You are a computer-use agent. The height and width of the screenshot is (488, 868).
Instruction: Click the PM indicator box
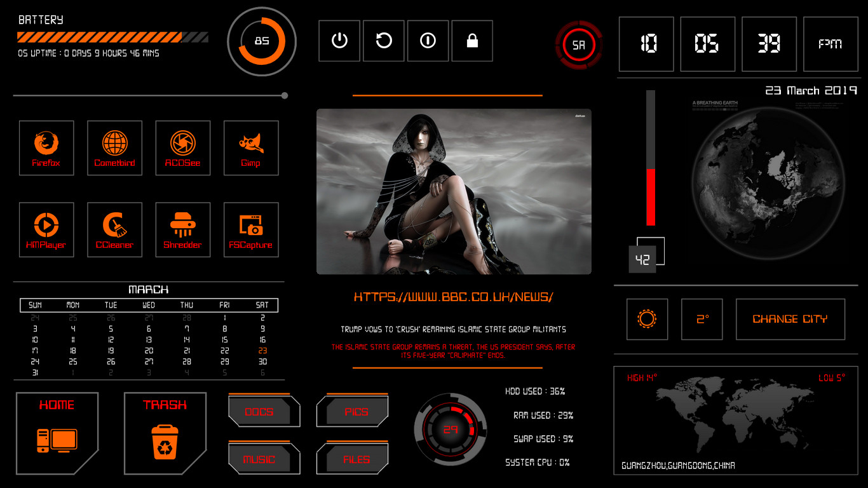(x=831, y=44)
